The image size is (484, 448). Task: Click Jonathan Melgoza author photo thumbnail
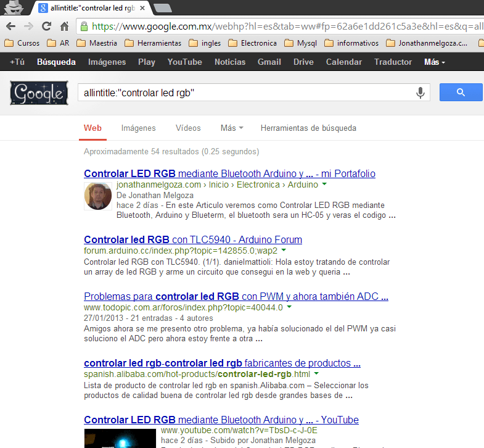click(98, 196)
